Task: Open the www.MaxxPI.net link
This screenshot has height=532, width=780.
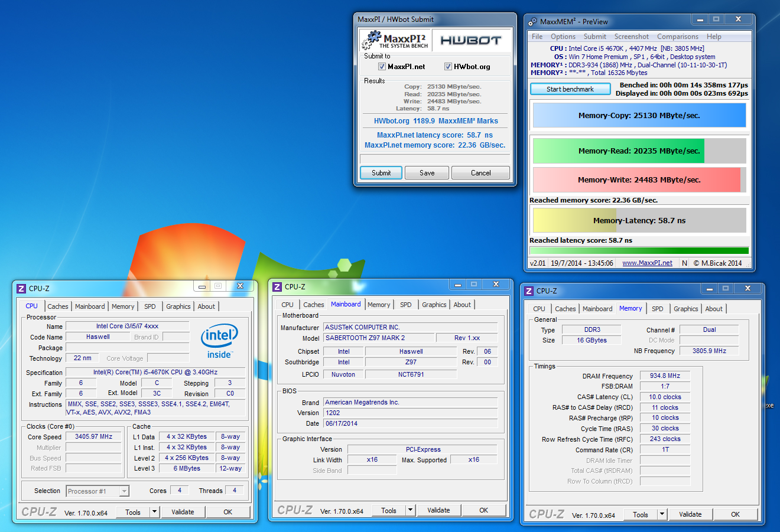Action: 647,263
